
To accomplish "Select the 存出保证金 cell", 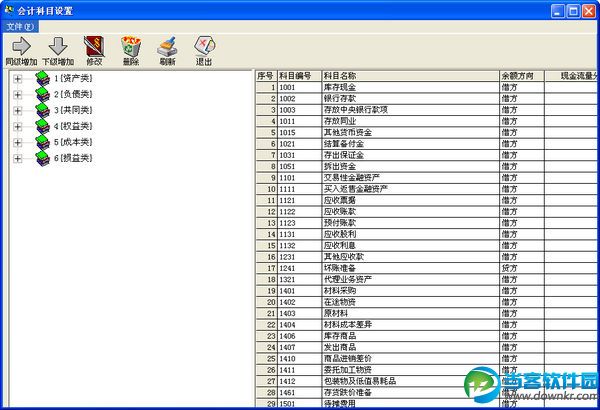I will [411, 155].
